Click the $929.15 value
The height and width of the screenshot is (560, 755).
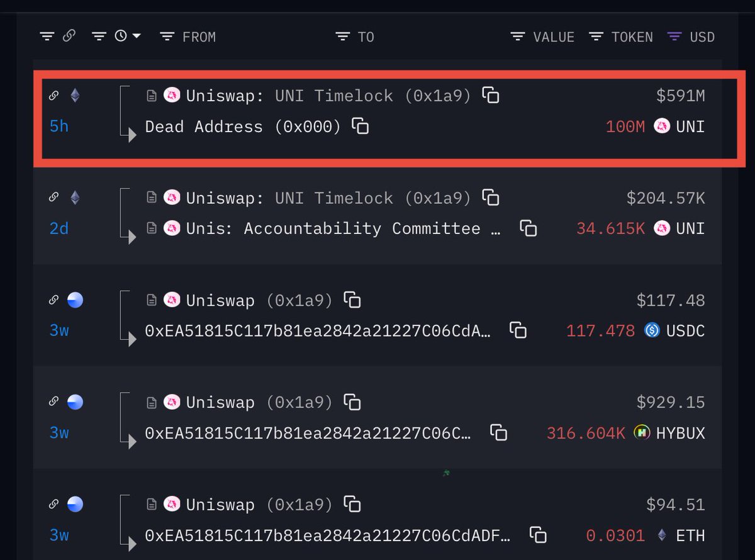coord(671,403)
